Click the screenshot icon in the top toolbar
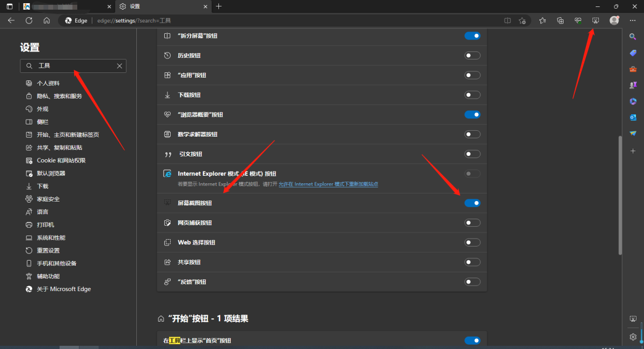 [x=596, y=20]
